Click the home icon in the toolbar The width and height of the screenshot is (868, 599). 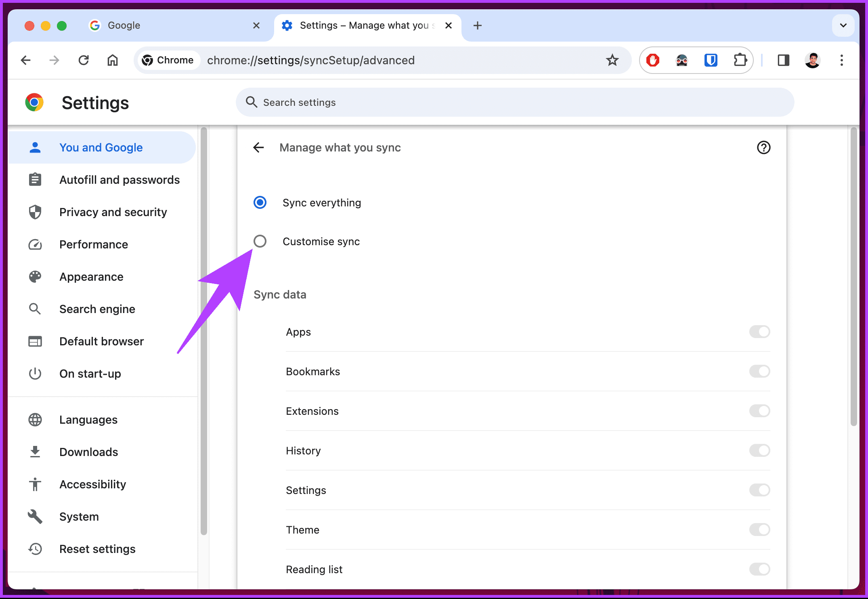[x=113, y=60]
